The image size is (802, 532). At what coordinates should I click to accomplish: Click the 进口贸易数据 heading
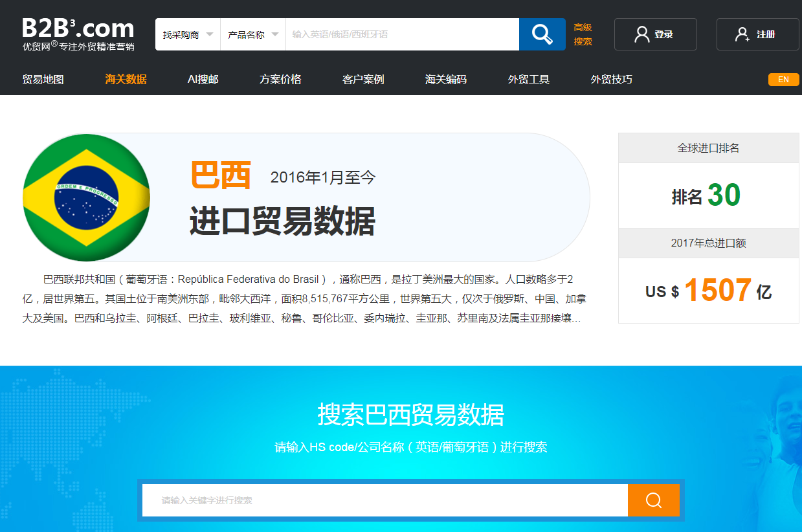pos(282,221)
